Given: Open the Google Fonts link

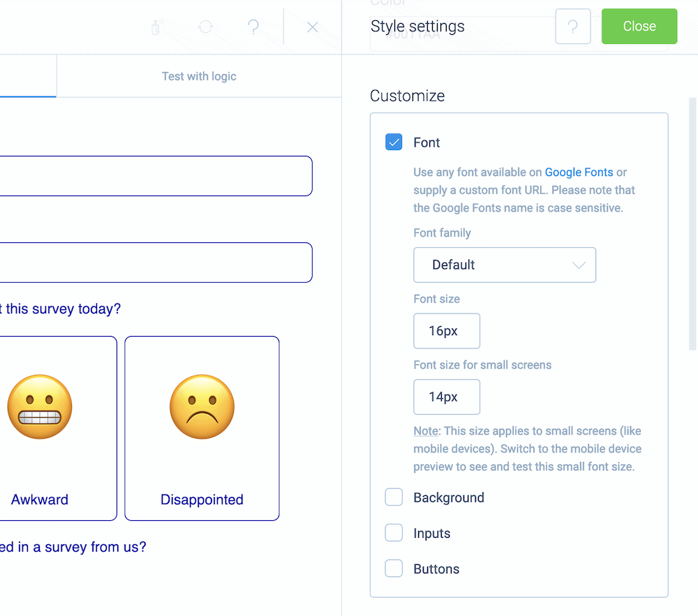Looking at the screenshot, I should pos(579,173).
